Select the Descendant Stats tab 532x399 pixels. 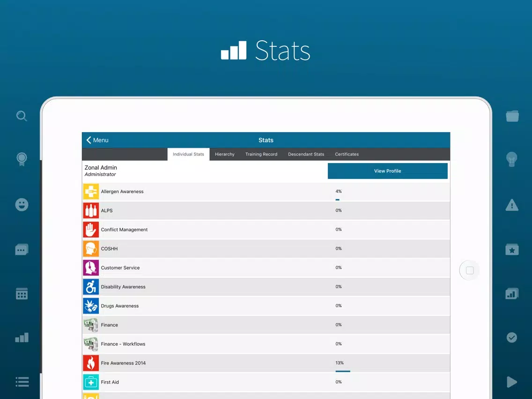click(306, 154)
